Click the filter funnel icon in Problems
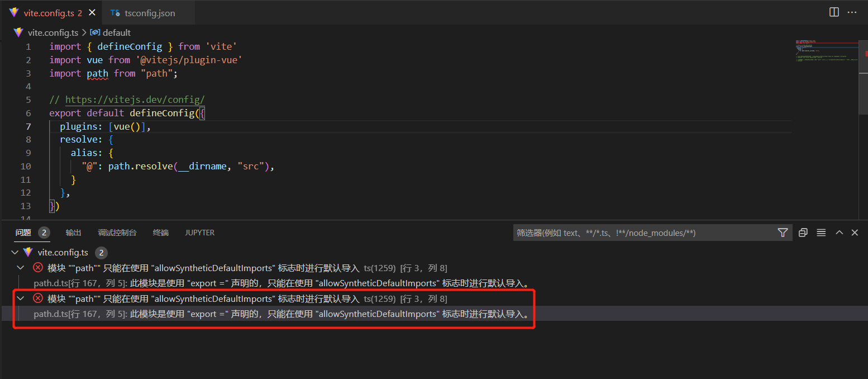Screen dimensions: 868x379 pyautogui.click(x=783, y=233)
